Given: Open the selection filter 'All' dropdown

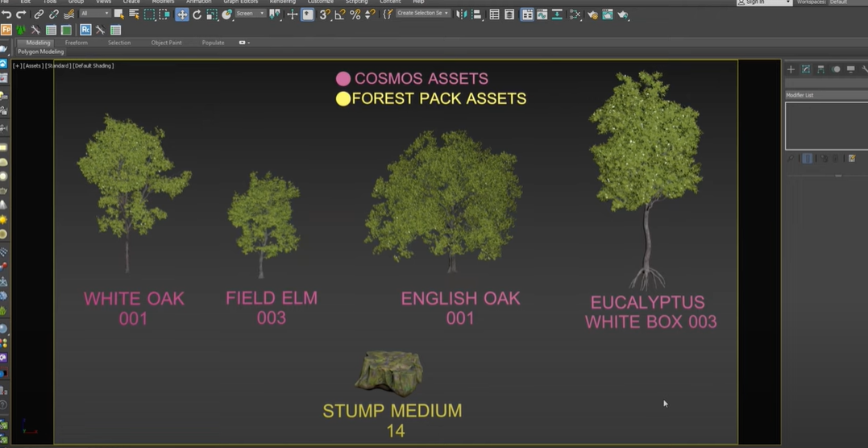Looking at the screenshot, I should pyautogui.click(x=95, y=14).
